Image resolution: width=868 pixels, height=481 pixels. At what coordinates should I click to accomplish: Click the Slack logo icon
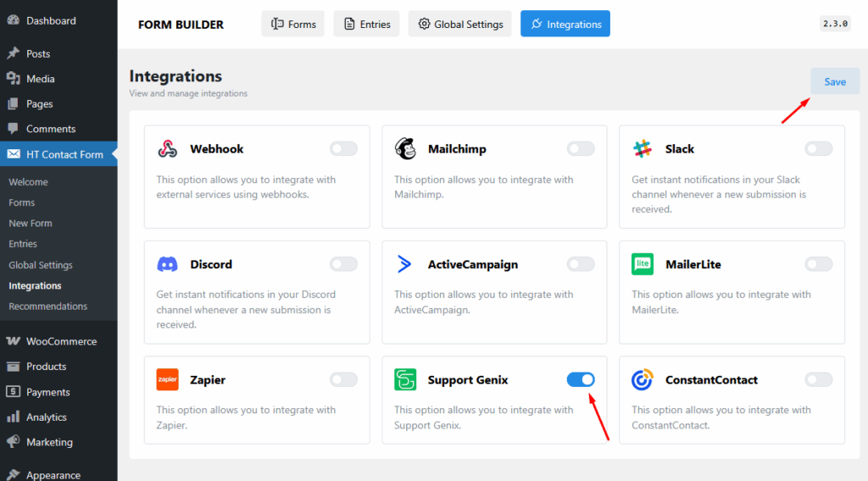point(643,149)
